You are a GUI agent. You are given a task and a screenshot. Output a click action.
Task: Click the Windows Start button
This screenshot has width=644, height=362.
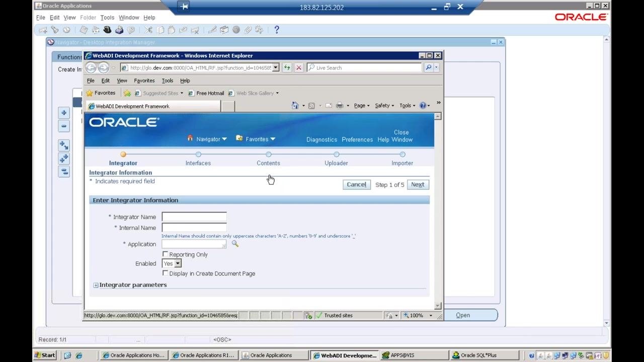pos(45,355)
